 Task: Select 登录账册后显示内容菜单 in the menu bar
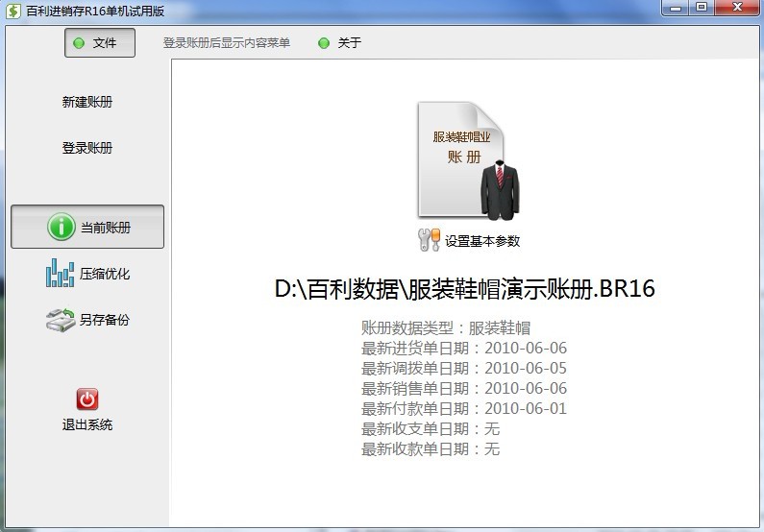tap(226, 43)
